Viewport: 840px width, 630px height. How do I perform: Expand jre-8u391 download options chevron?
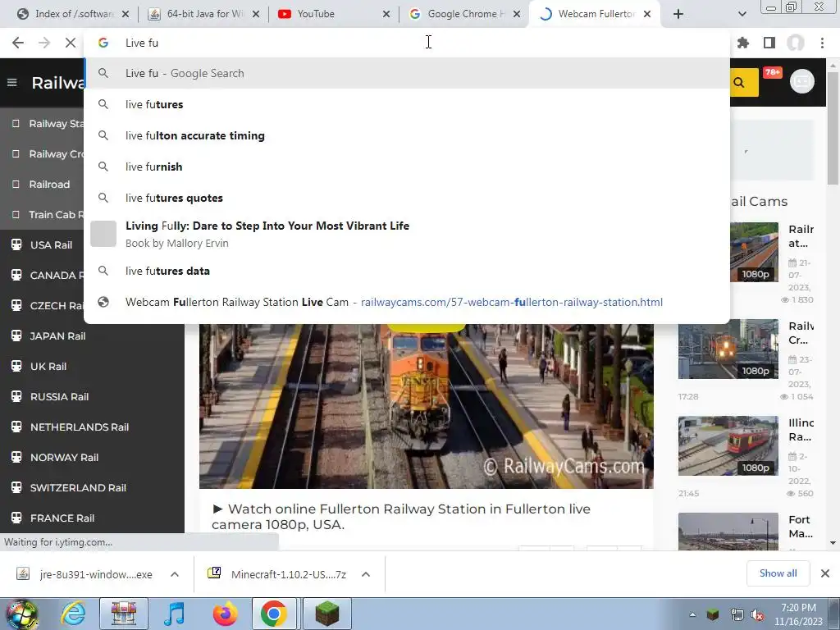click(x=175, y=574)
